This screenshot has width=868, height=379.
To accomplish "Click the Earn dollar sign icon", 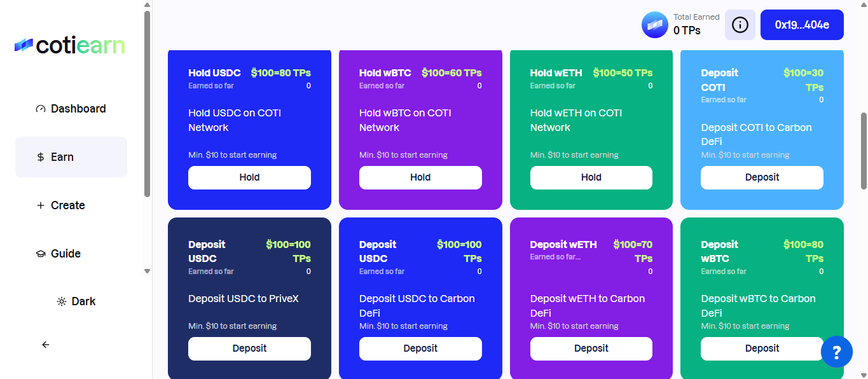I will point(41,157).
